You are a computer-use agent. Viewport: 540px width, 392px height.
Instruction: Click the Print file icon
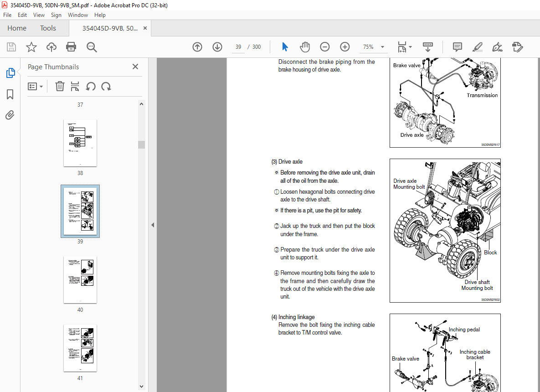coord(71,47)
